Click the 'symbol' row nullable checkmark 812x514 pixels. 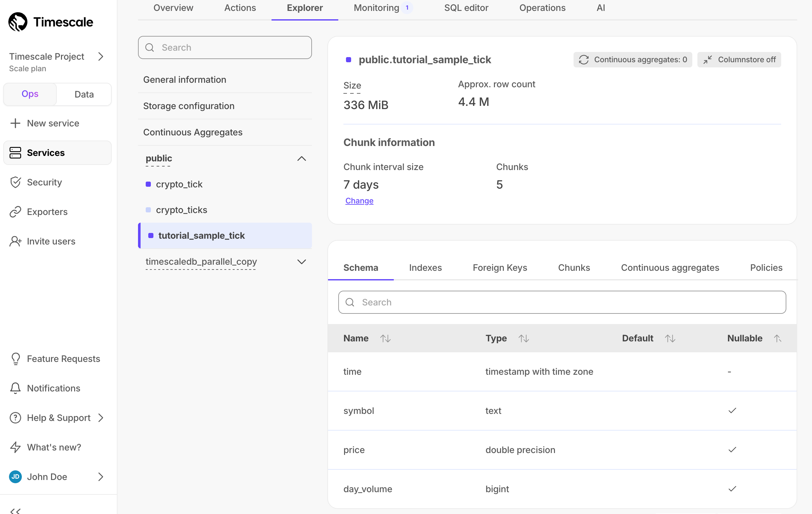pyautogui.click(x=732, y=410)
